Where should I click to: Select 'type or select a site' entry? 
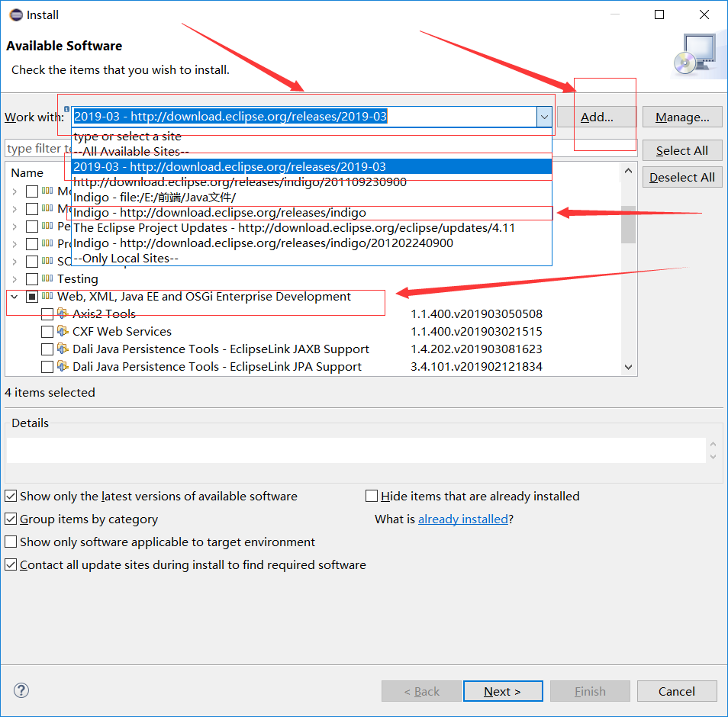tap(311, 136)
